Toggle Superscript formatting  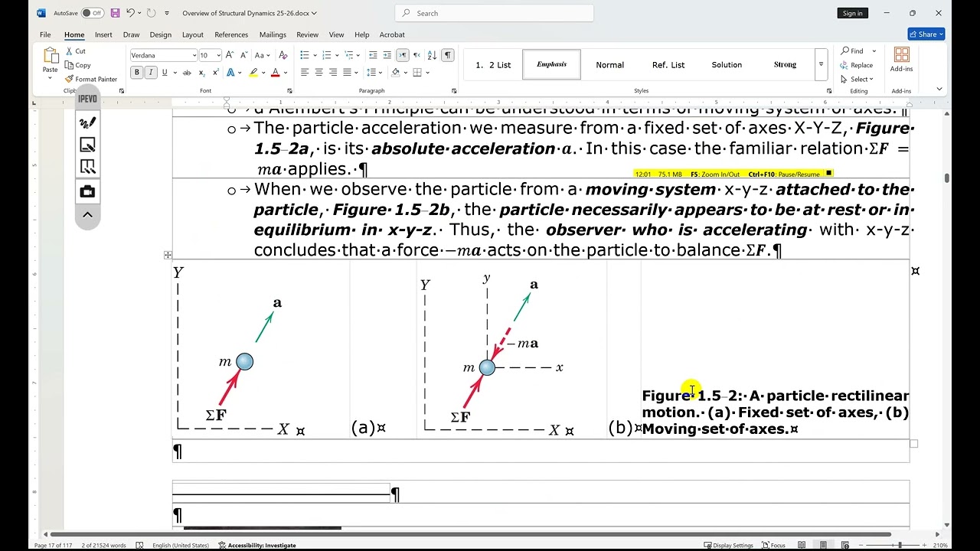tap(215, 73)
